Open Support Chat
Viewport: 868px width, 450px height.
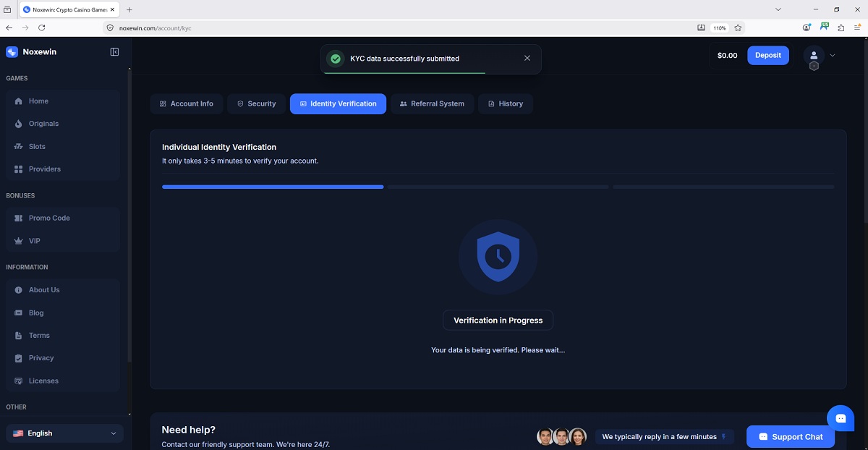pyautogui.click(x=791, y=437)
